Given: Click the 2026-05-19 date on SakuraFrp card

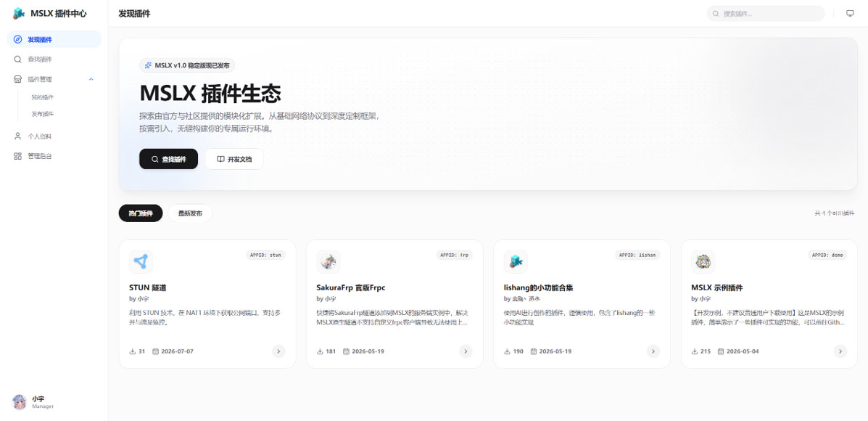Looking at the screenshot, I should (368, 351).
